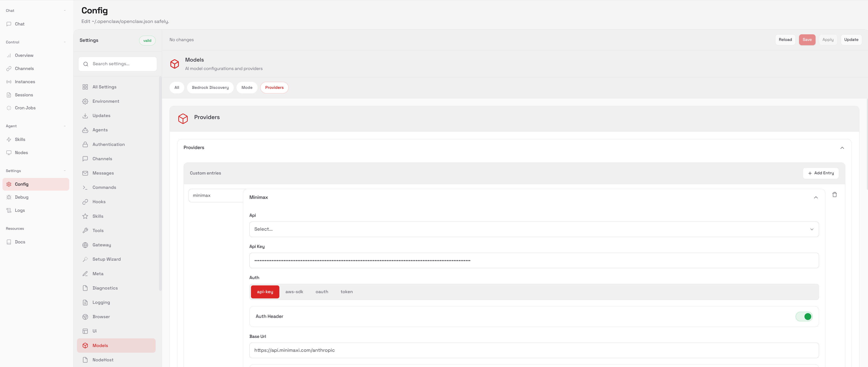Choose the oauth auth option
The width and height of the screenshot is (868, 367).
[x=322, y=292]
